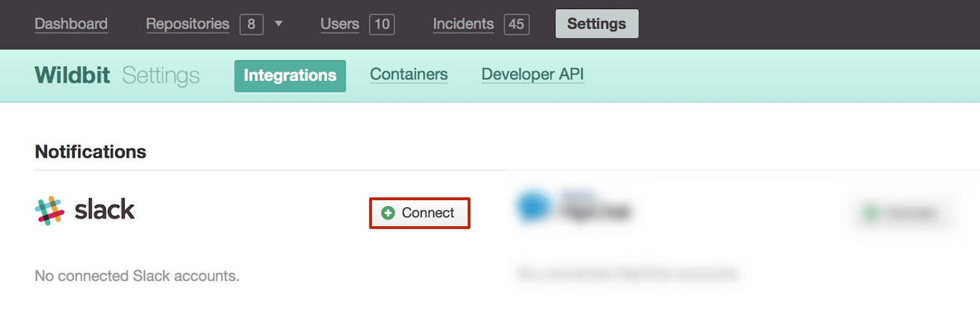
Task: Click the Incidents count badge showing 45
Action: (516, 24)
